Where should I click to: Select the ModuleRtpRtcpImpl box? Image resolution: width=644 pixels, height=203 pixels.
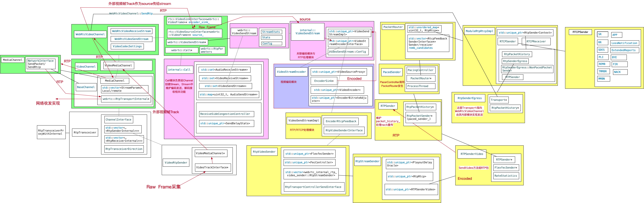(x=480, y=31)
